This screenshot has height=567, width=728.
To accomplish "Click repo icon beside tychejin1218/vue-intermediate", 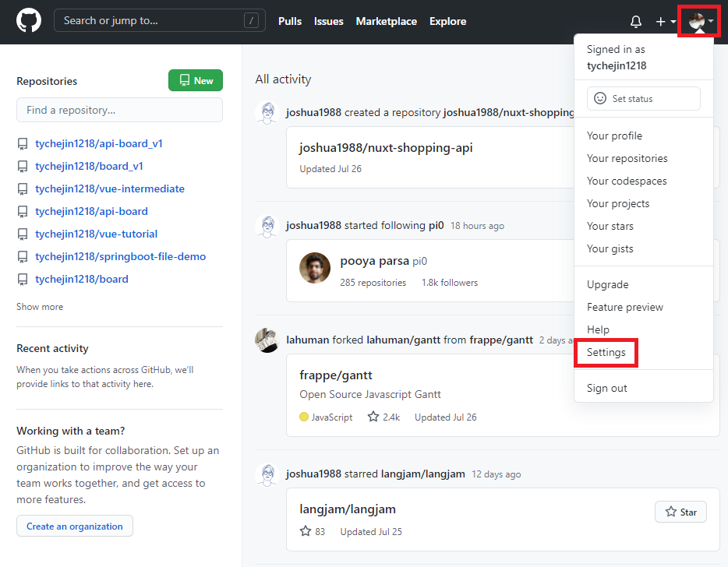I will tap(23, 188).
